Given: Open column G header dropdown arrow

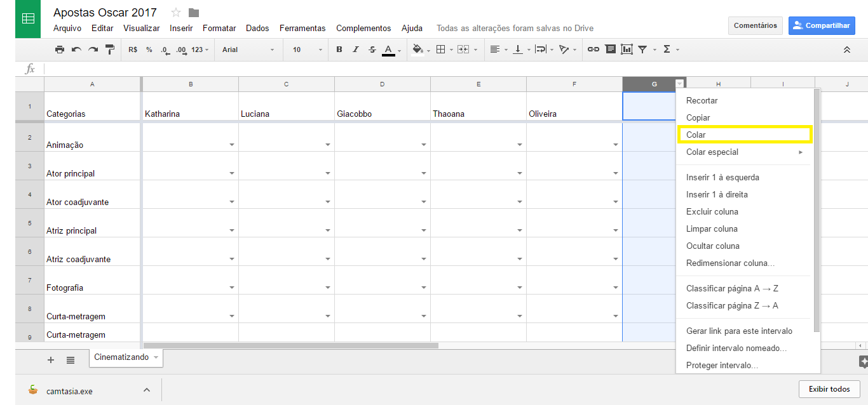Looking at the screenshot, I should coord(680,84).
